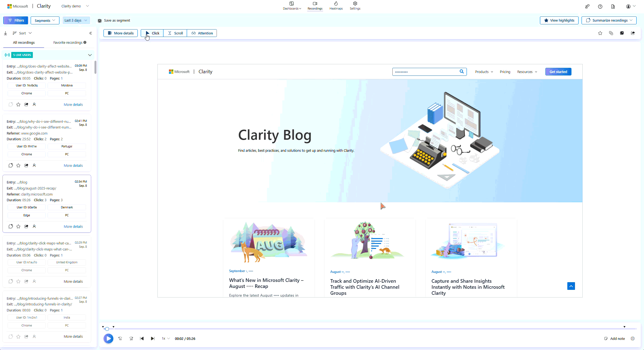
Task: Skip forward 30 seconds in playback
Action: click(x=131, y=339)
